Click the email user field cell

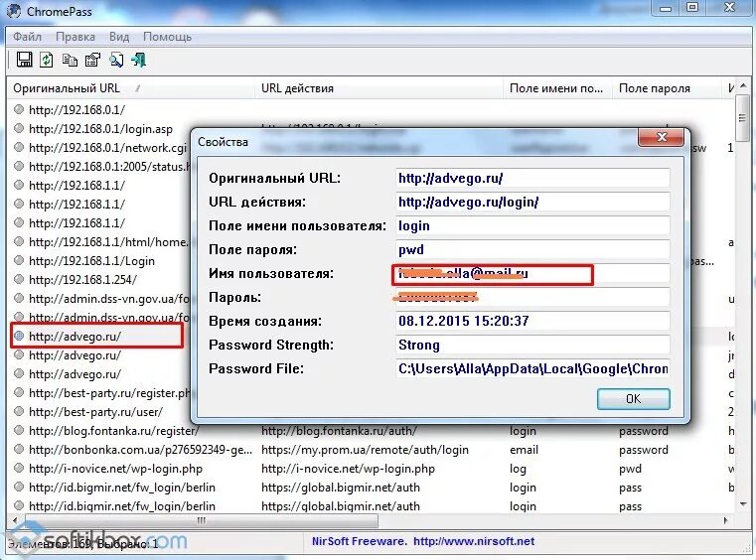524,450
